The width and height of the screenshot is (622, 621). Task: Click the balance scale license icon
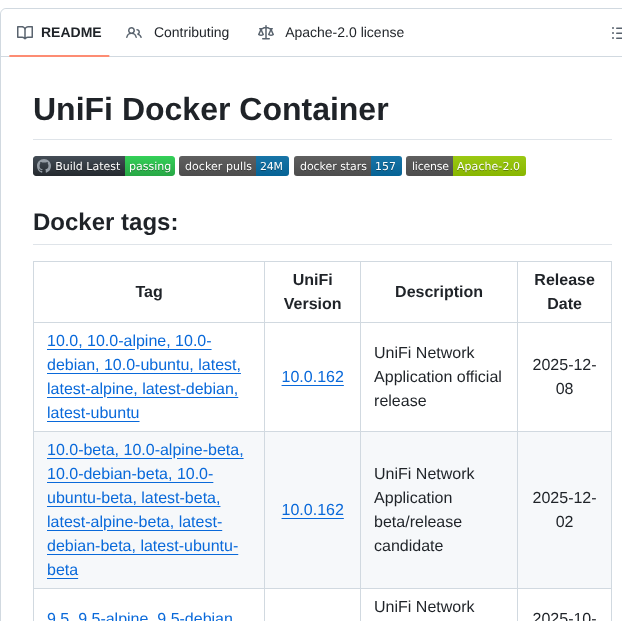click(x=265, y=32)
